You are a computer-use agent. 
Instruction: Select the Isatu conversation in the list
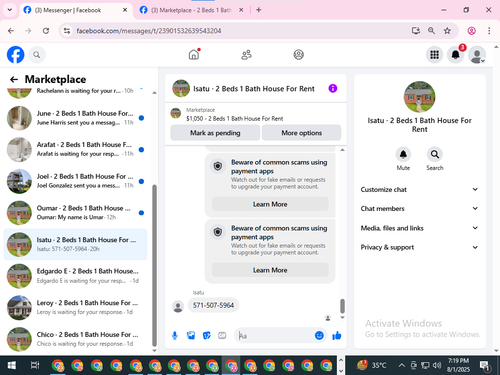click(75, 244)
